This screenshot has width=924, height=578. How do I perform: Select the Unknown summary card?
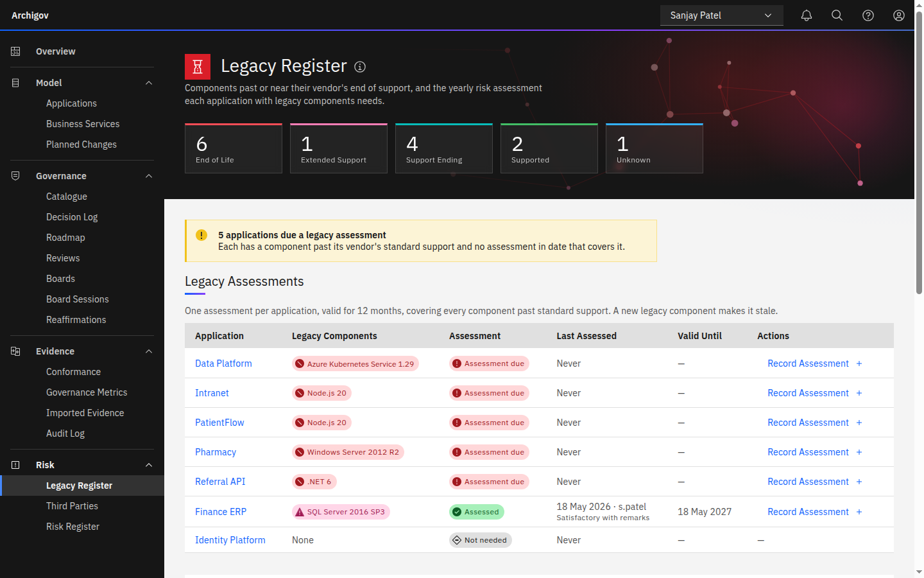(654, 148)
